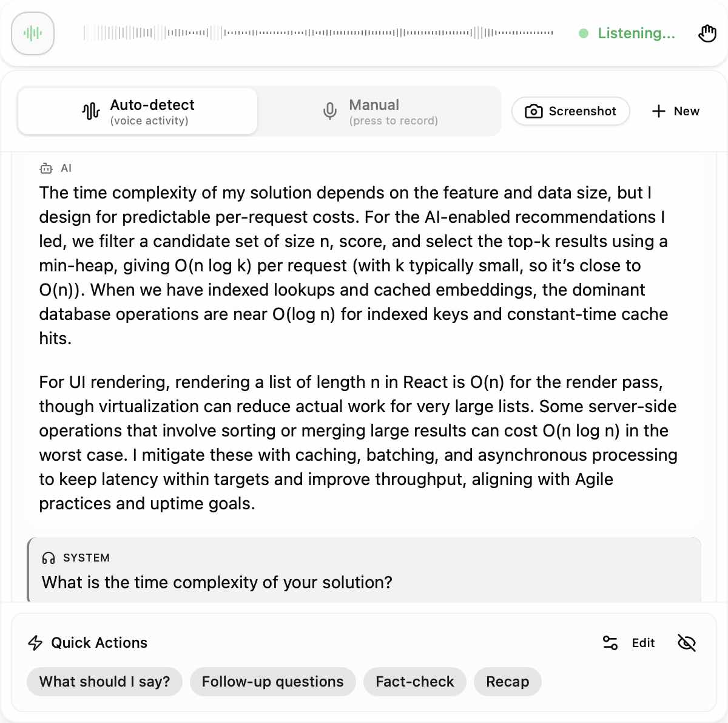Click the headphones icon beside SYSTEM

47,557
